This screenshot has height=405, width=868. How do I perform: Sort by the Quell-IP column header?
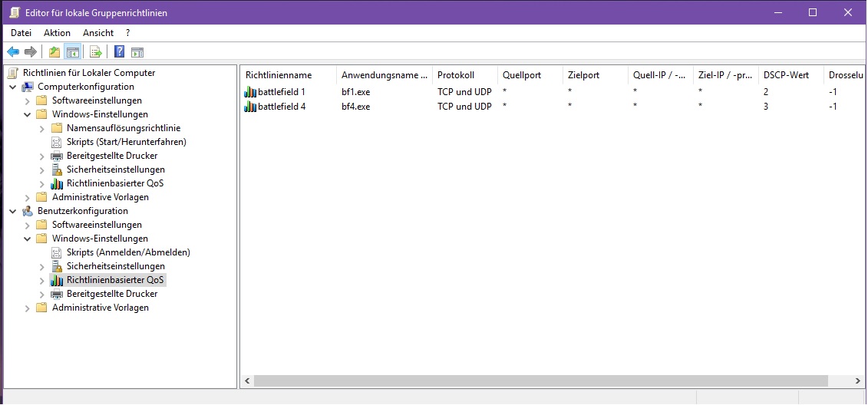click(661, 74)
